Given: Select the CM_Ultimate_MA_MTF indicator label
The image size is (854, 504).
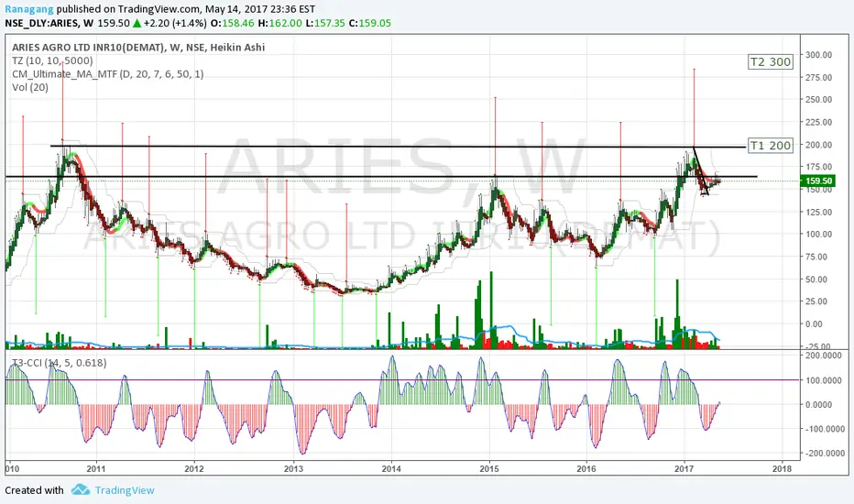Looking at the screenshot, I should 108,74.
